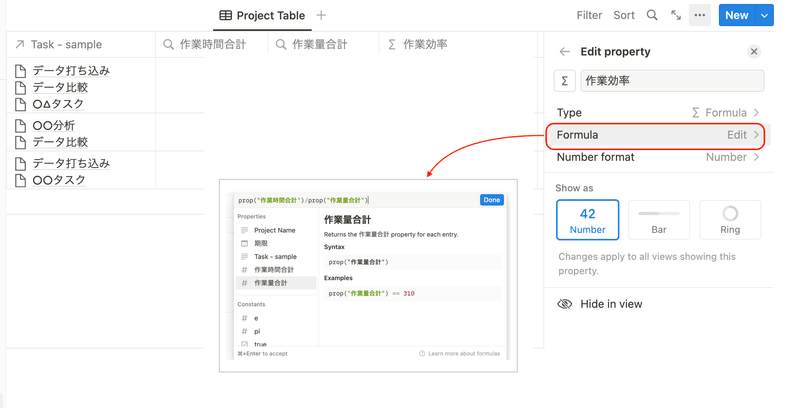This screenshot has width=800, height=408.
Task: Open the New button dropdown arrow
Action: click(x=764, y=15)
